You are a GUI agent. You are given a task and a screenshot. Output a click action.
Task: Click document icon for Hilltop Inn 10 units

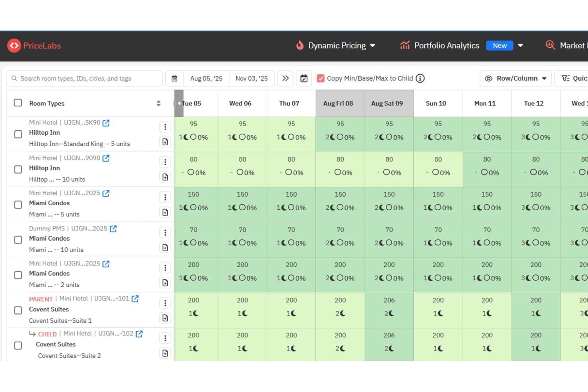[165, 177]
